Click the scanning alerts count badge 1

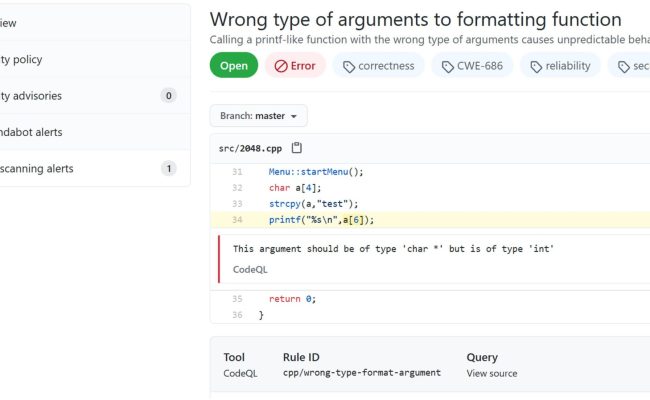(168, 168)
